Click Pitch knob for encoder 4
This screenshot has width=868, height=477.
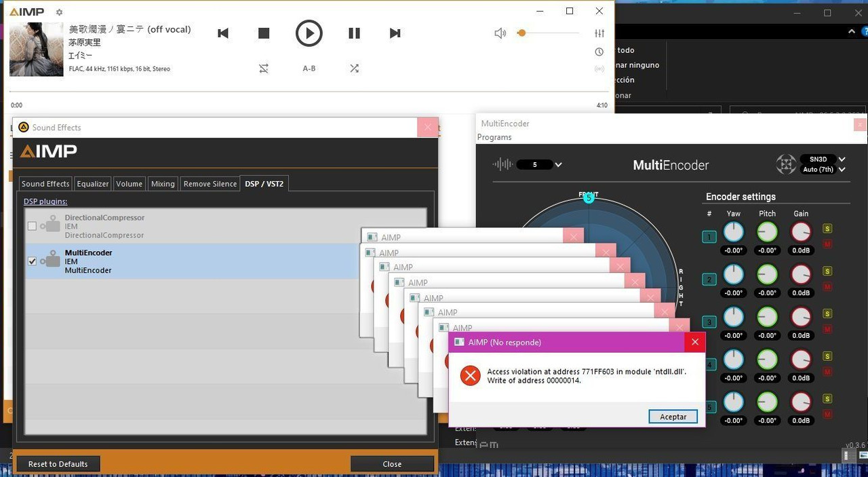[767, 360]
